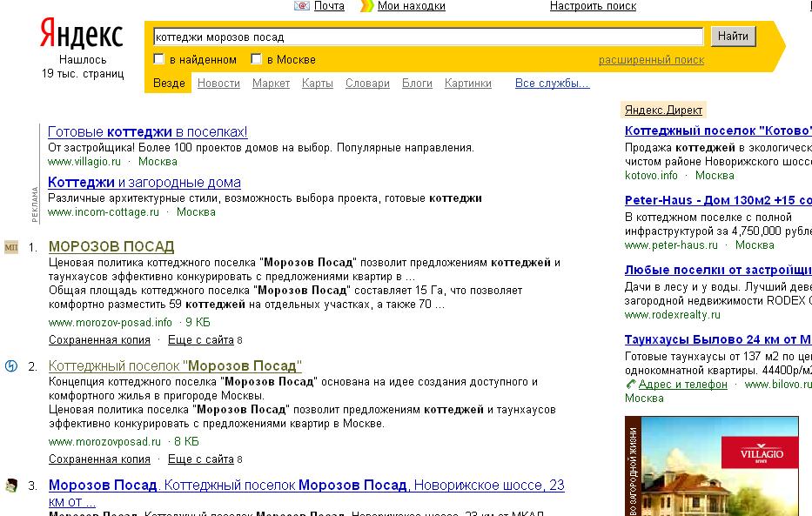Enable the 'в найденном' checkbox

pos(159,59)
